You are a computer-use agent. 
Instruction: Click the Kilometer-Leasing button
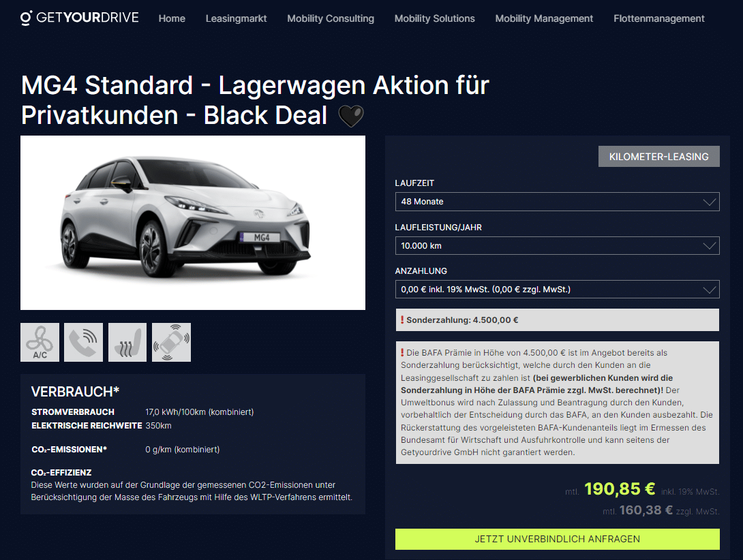pyautogui.click(x=658, y=156)
